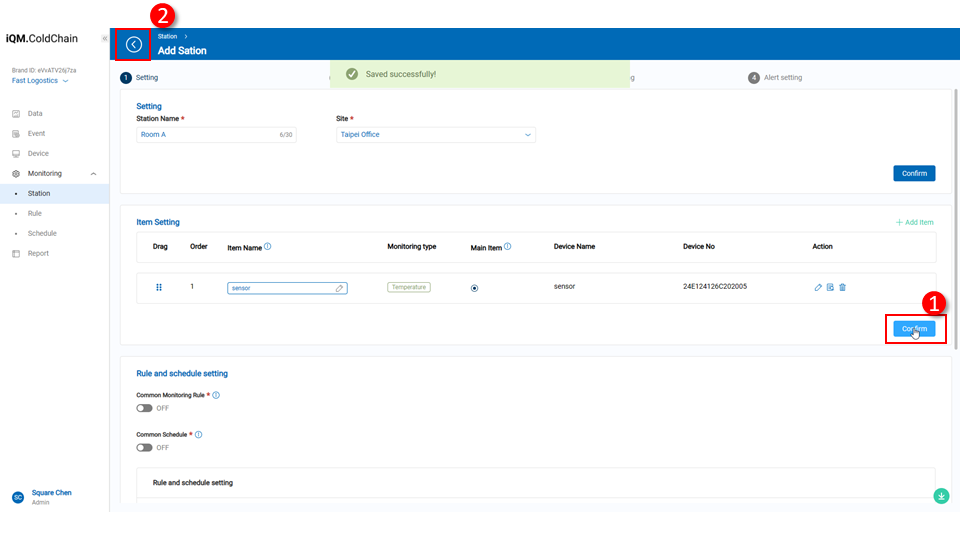The height and width of the screenshot is (540, 960).
Task: Select the Main Item radio button for sensor
Action: click(474, 288)
